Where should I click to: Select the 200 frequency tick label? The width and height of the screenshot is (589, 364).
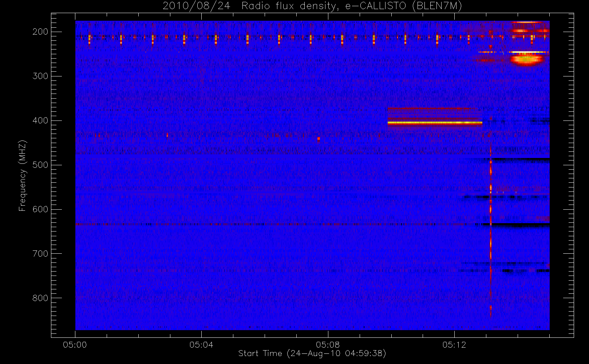coord(40,32)
